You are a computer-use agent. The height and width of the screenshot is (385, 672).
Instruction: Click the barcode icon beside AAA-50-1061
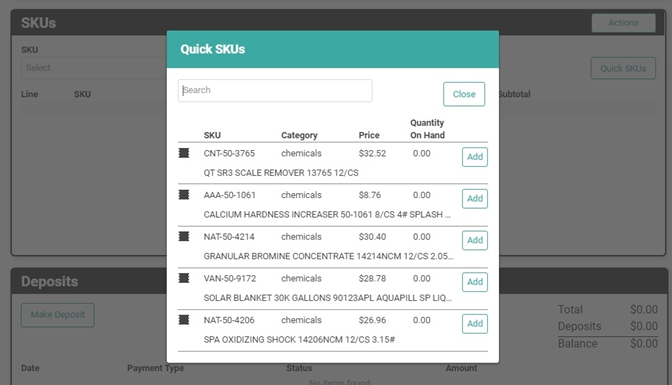point(184,195)
